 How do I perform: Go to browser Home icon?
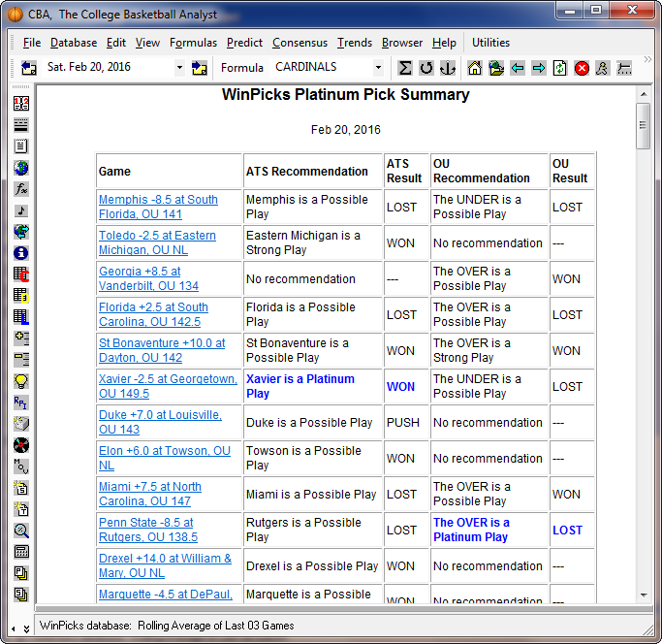point(475,68)
